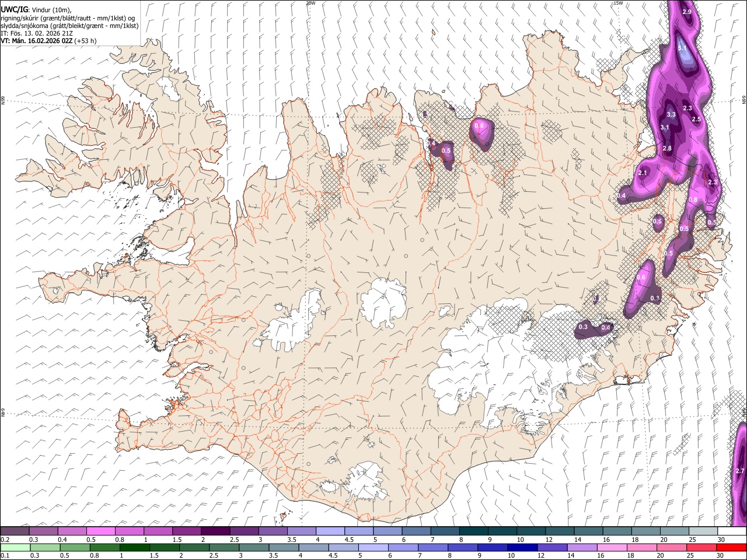
Task: Click the darkest purple snow swatch between 2 and 2.5
Action: point(215,531)
